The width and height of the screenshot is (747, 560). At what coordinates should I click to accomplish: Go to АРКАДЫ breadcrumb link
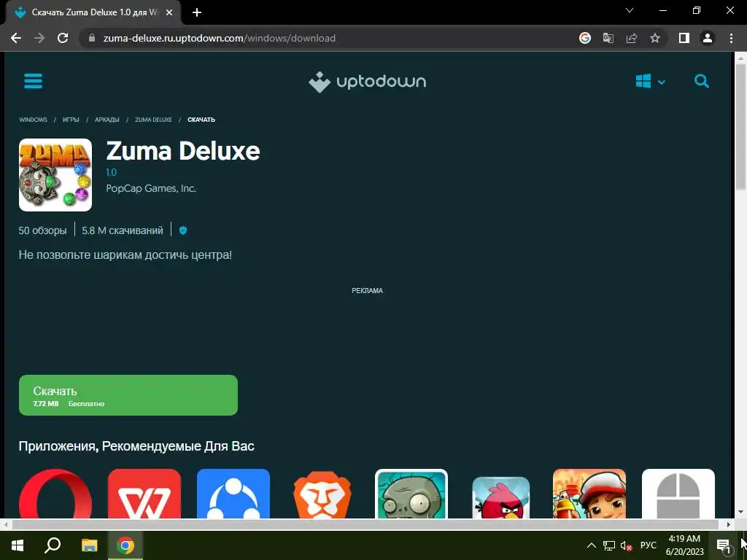click(x=107, y=120)
